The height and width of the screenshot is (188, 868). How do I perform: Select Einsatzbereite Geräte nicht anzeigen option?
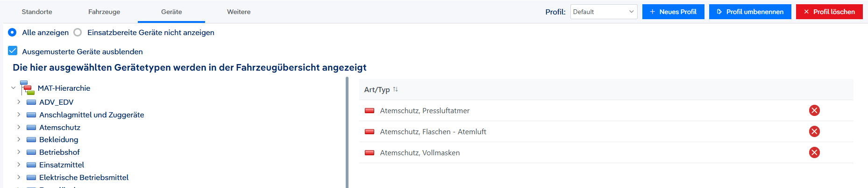pyautogui.click(x=78, y=32)
